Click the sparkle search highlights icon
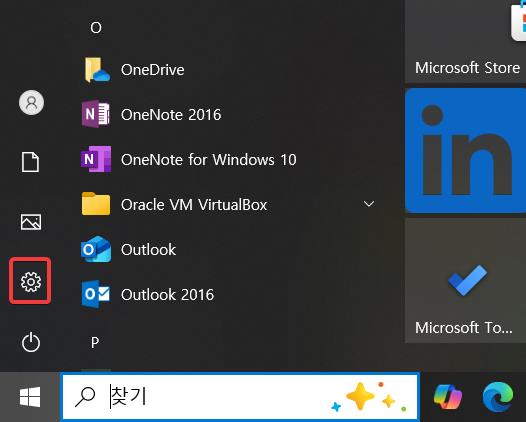This screenshot has height=422, width=526. pyautogui.click(x=368, y=397)
